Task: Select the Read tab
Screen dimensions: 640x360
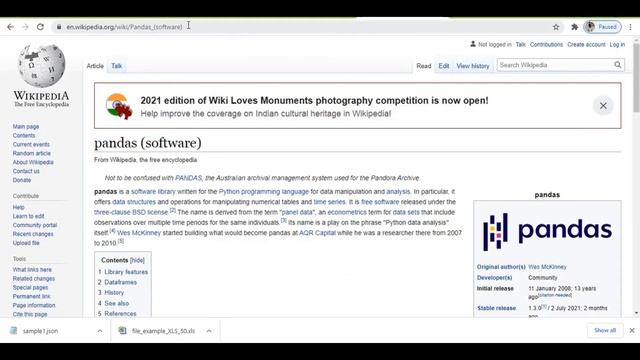Action: [424, 66]
